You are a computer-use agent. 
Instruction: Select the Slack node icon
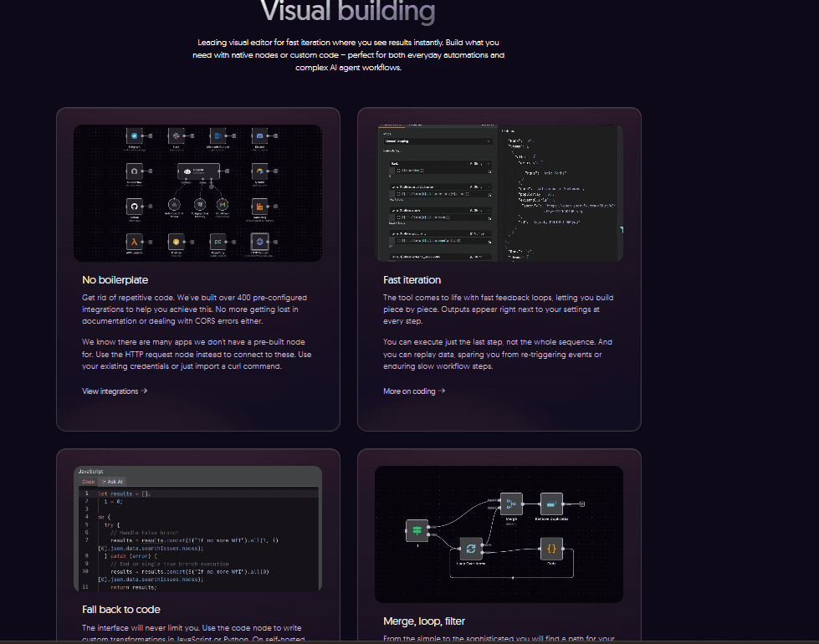[x=176, y=135]
